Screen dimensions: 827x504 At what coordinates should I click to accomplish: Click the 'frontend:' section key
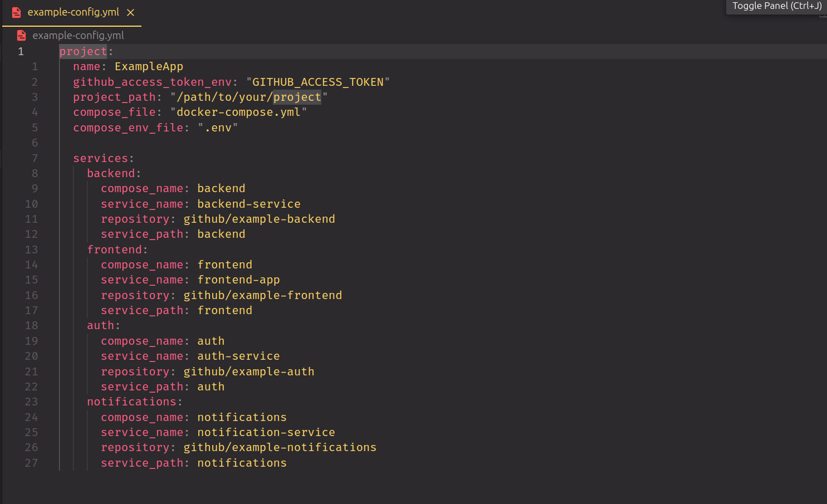(x=114, y=249)
